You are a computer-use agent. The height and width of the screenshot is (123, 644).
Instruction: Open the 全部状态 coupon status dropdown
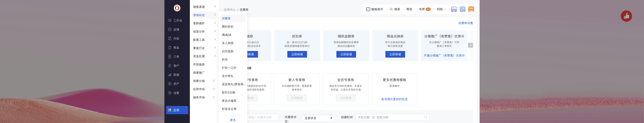pyautogui.click(x=318, y=118)
